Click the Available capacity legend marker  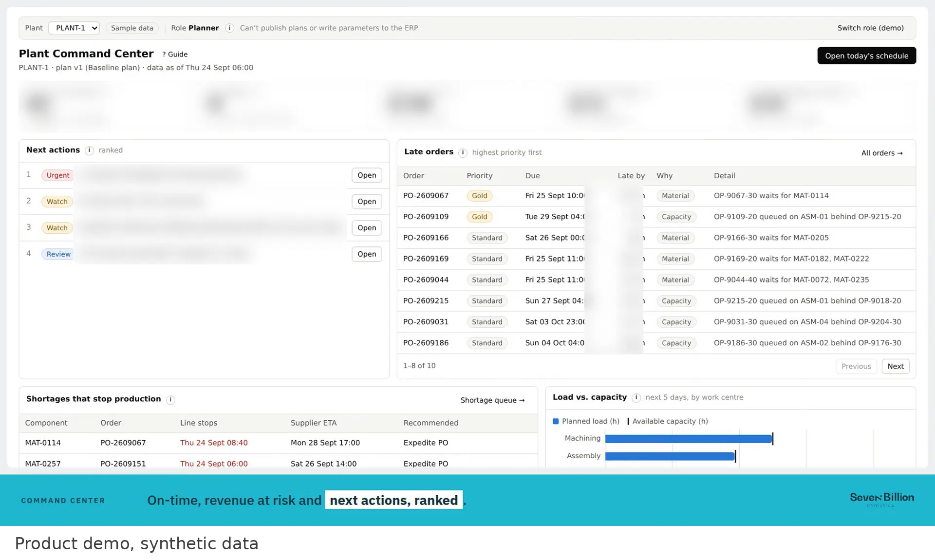pos(628,421)
